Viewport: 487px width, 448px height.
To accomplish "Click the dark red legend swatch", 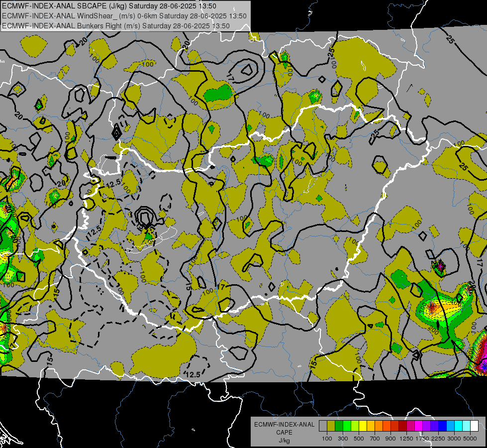I will click(x=402, y=426).
